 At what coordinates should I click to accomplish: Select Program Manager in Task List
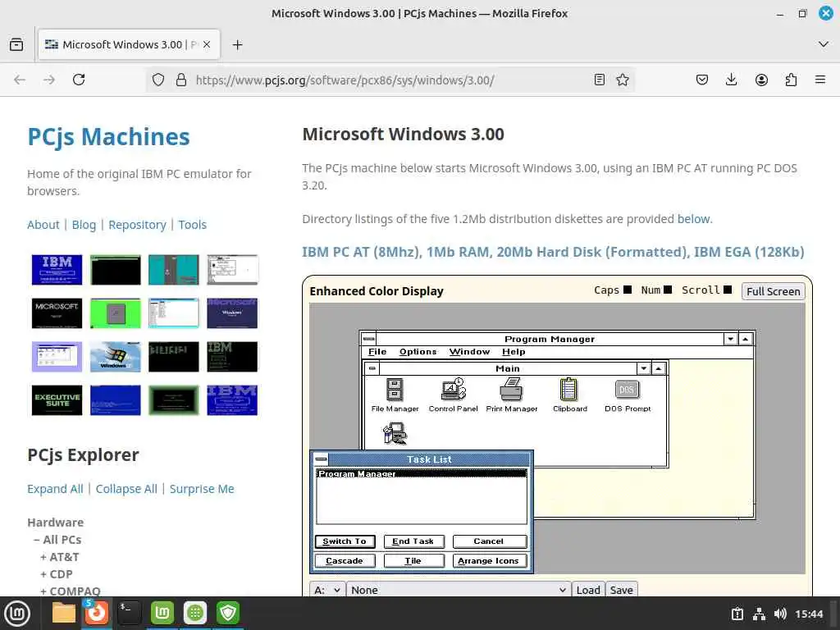(422, 473)
